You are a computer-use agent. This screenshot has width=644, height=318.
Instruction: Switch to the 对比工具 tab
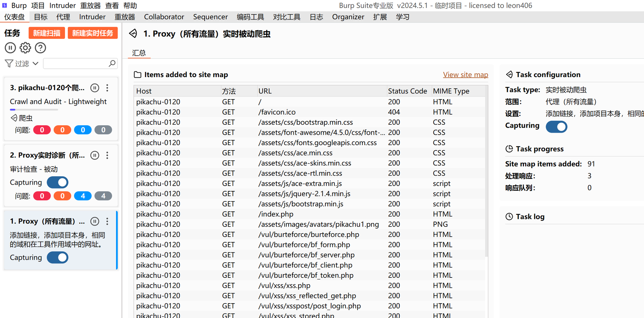tap(286, 17)
